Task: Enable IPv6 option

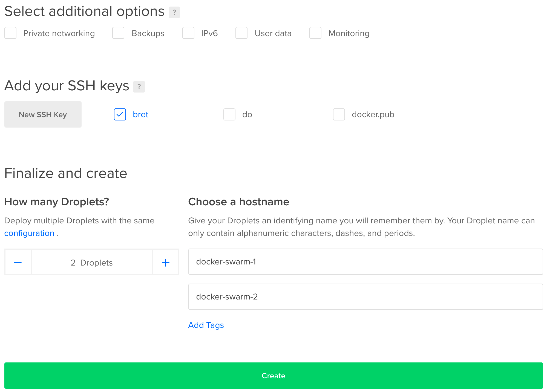Action: (x=188, y=33)
